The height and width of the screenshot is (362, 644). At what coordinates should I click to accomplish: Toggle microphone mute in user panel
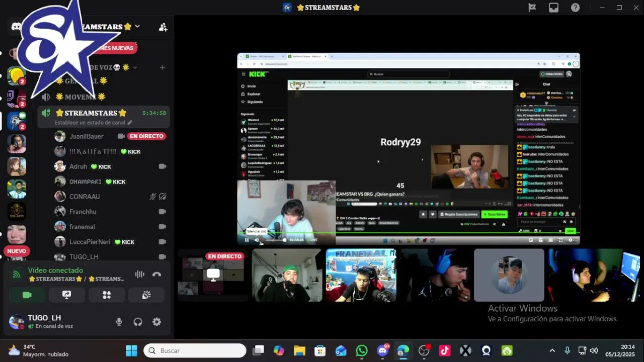click(119, 322)
